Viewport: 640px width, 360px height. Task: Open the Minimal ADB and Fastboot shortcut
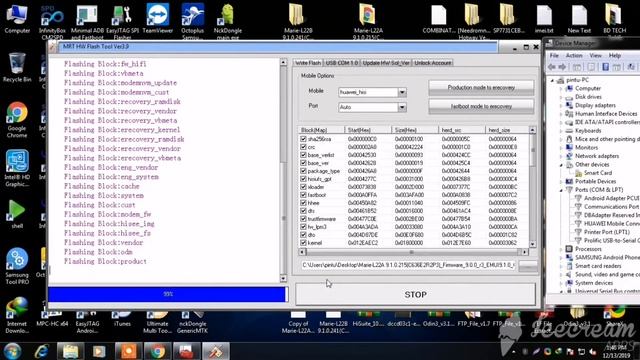tap(87, 21)
